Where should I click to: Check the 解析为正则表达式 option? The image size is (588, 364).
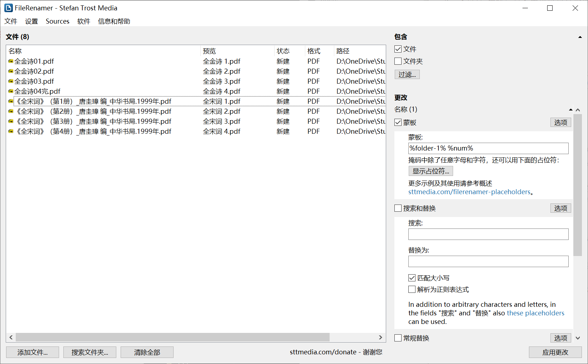pyautogui.click(x=412, y=289)
